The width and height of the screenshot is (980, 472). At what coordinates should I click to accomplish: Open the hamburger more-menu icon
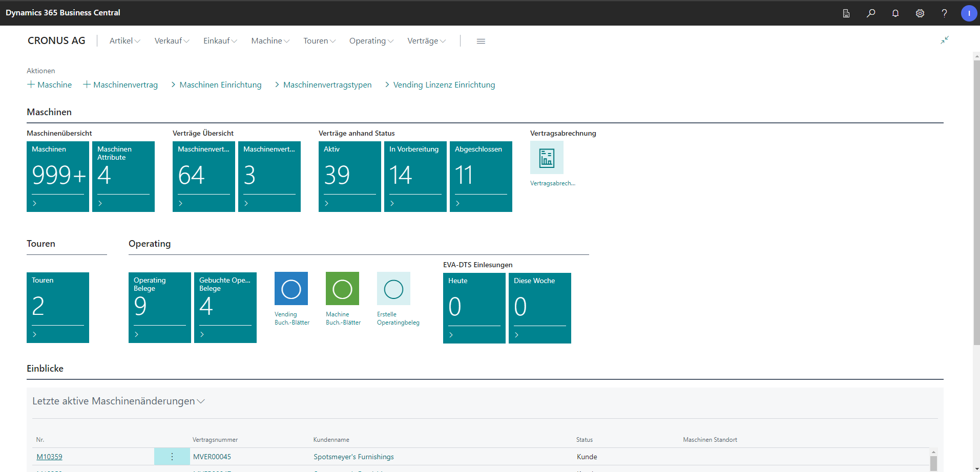[481, 41]
